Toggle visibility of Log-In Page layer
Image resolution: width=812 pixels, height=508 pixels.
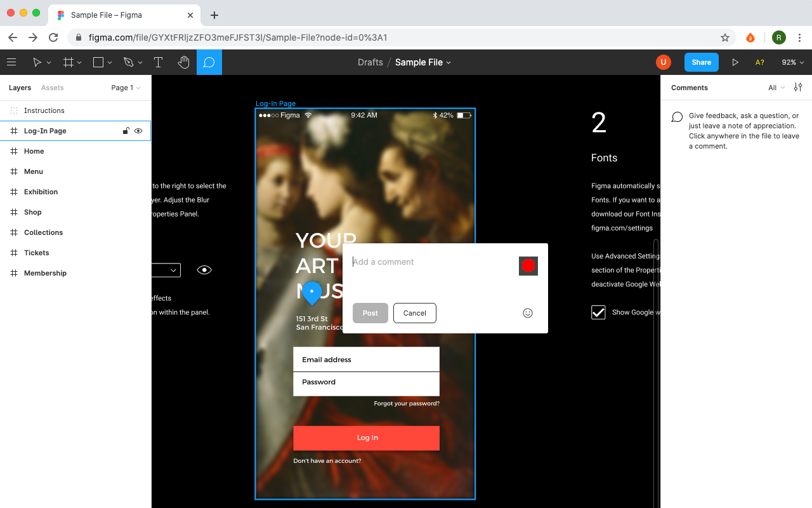coord(138,131)
